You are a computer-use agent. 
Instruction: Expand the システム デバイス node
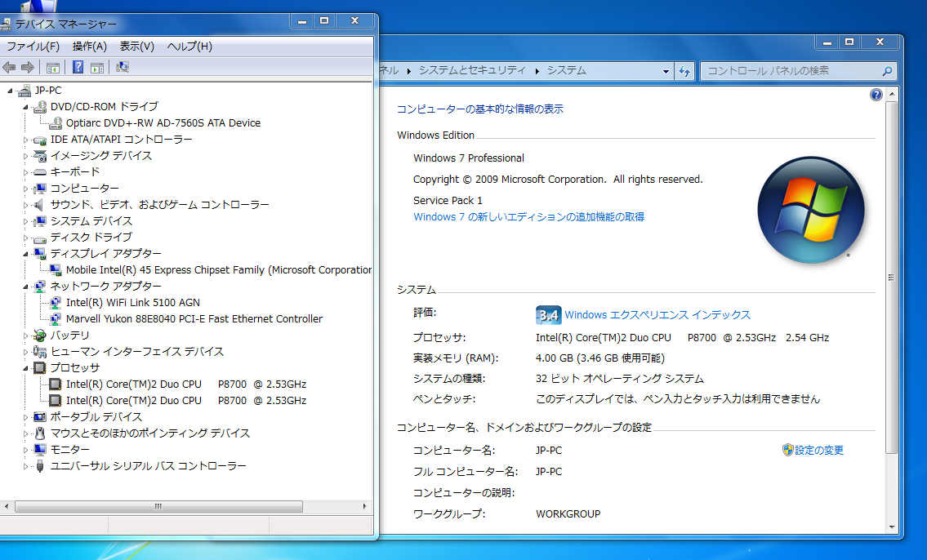click(25, 221)
